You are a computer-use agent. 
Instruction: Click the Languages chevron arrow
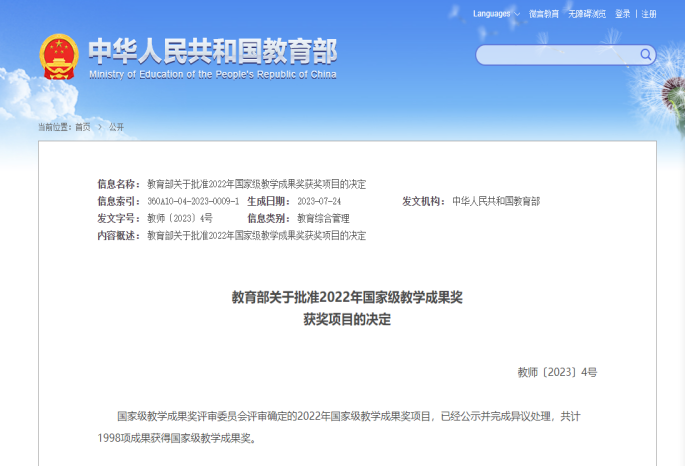coord(517,14)
